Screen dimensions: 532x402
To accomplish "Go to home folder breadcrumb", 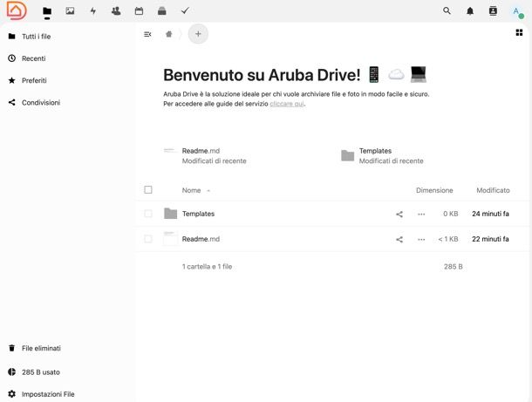I will [x=169, y=34].
